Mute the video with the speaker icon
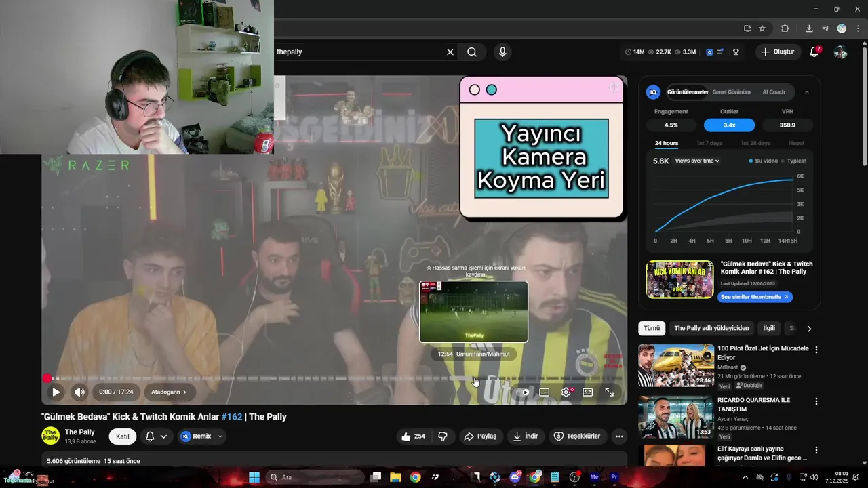This screenshot has width=868, height=488. (80, 392)
